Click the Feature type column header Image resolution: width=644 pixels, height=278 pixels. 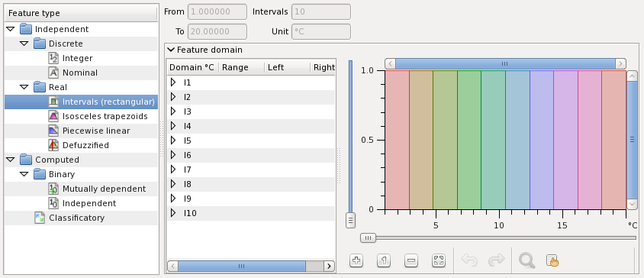(81, 13)
